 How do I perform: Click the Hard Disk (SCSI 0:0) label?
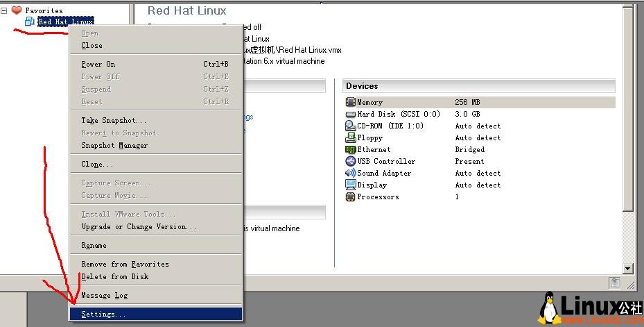click(x=399, y=114)
